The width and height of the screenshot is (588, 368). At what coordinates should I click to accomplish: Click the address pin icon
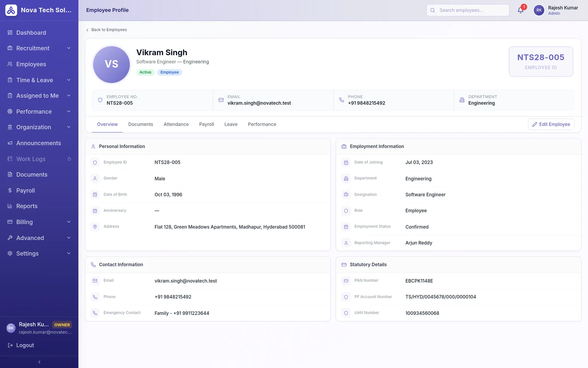pos(95,227)
